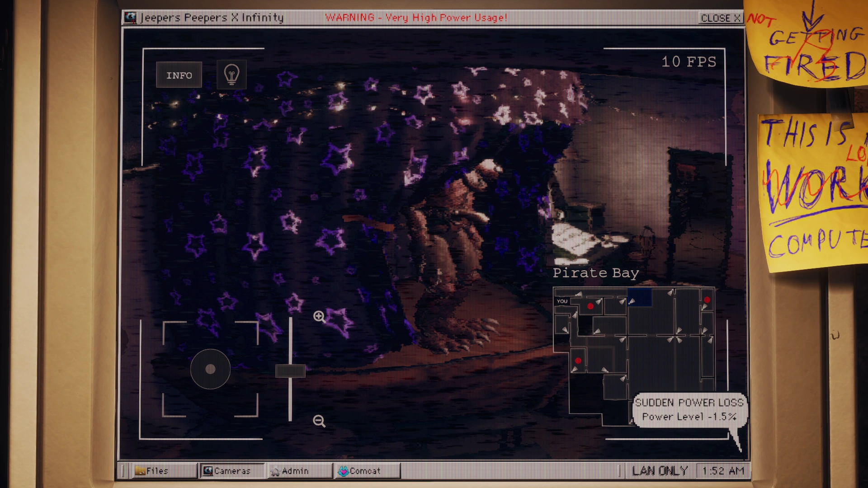Toggle the camera light bulb icon
The width and height of the screenshot is (868, 488).
pos(231,75)
